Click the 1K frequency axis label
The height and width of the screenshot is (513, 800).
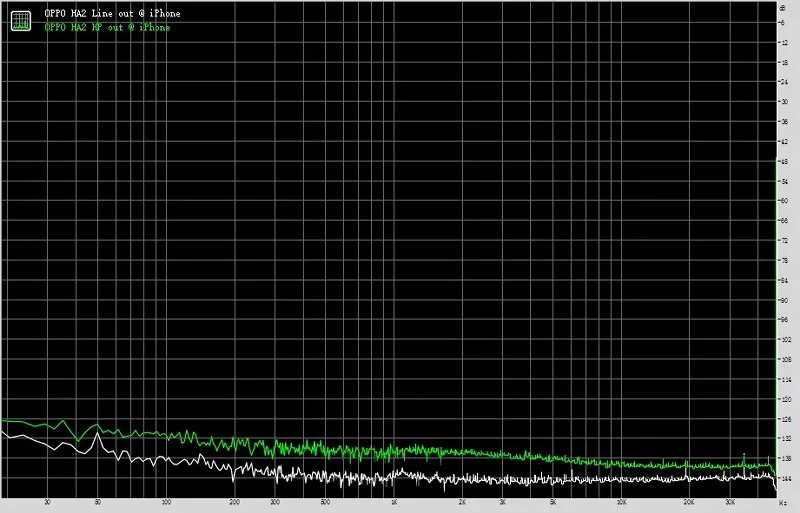(x=394, y=502)
